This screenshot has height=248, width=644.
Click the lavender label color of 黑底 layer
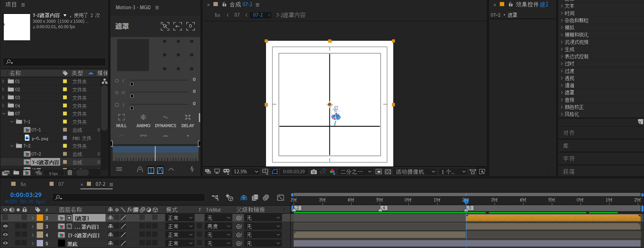[40, 244]
